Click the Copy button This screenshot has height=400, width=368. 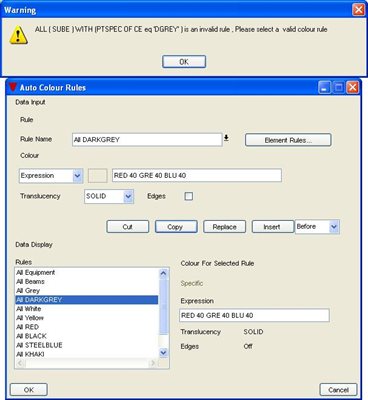(x=176, y=227)
